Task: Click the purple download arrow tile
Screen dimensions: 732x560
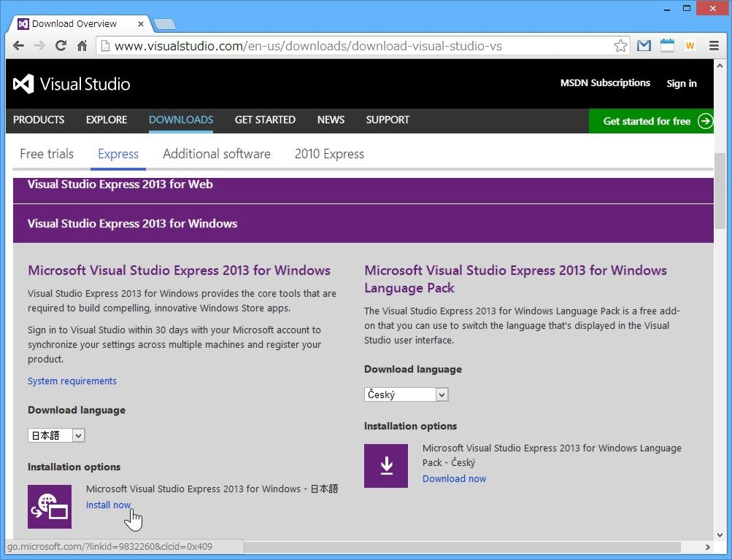Action: click(x=386, y=465)
